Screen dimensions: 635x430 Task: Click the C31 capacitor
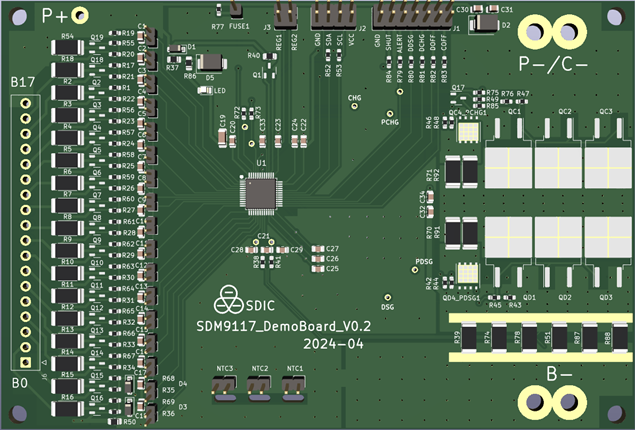[493, 9]
